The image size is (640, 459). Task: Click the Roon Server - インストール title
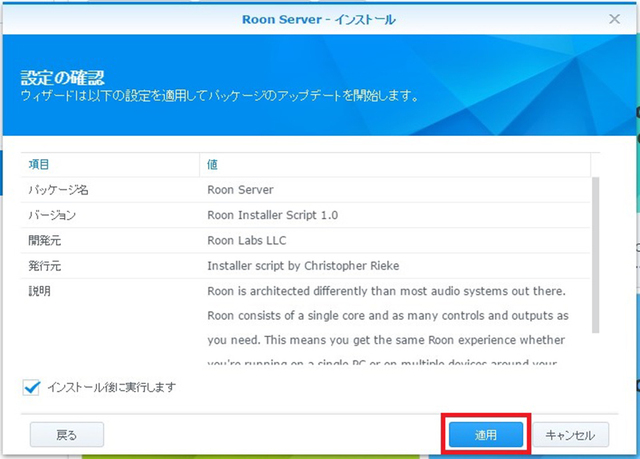pos(319,20)
